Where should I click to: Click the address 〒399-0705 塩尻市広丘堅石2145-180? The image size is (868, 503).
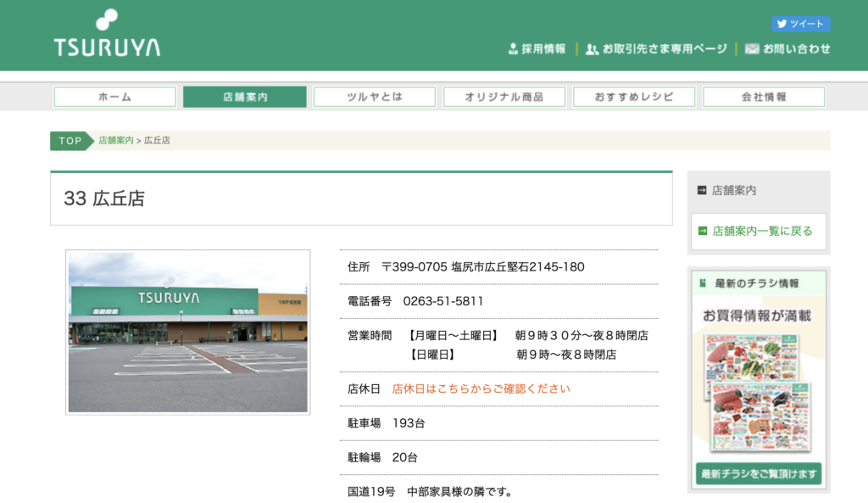(482, 267)
